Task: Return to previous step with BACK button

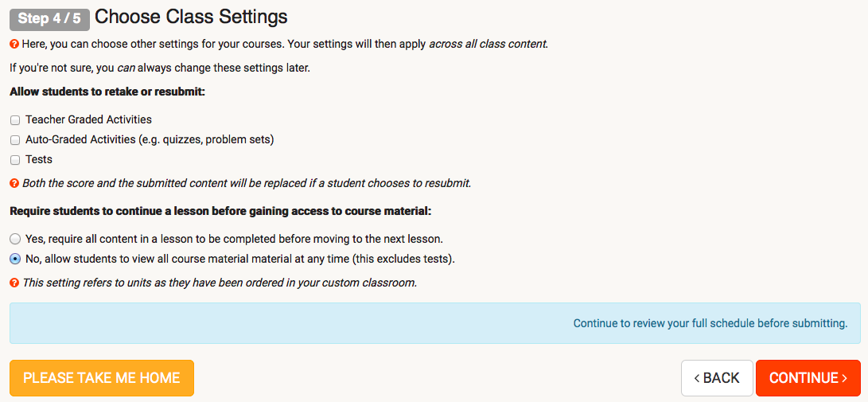Action: coord(717,378)
